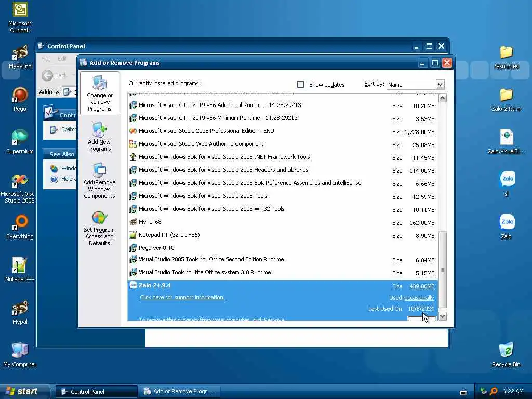The width and height of the screenshot is (532, 399).
Task: Click Everything search tray icon
Action: tap(494, 391)
